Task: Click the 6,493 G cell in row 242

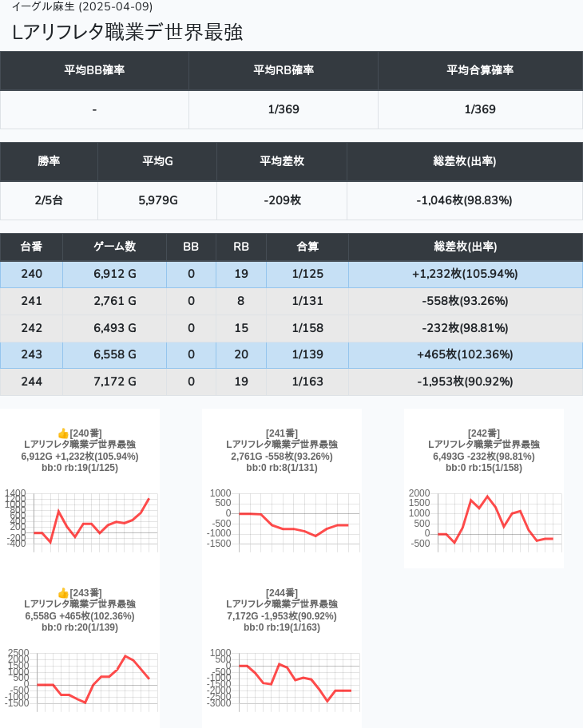Action: [114, 328]
